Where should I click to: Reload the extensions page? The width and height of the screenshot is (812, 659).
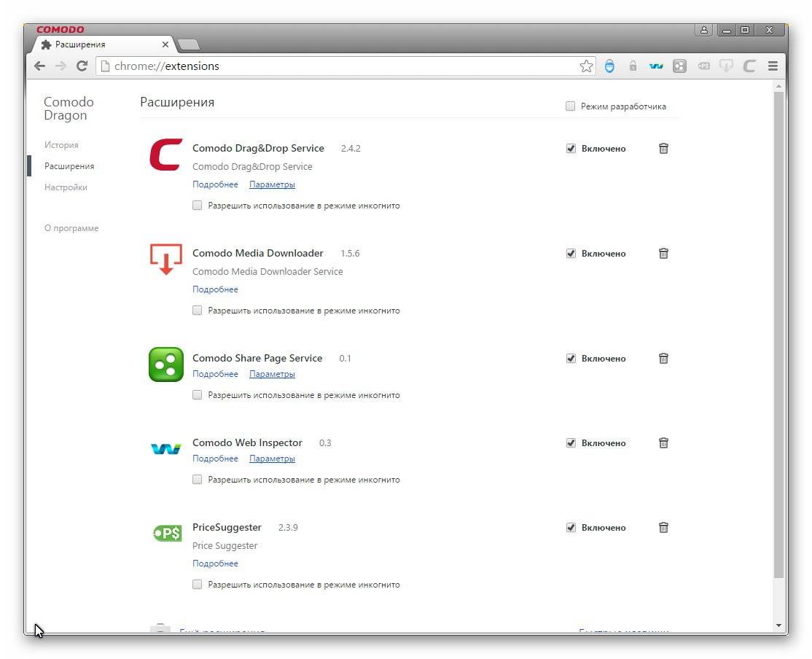(x=82, y=66)
